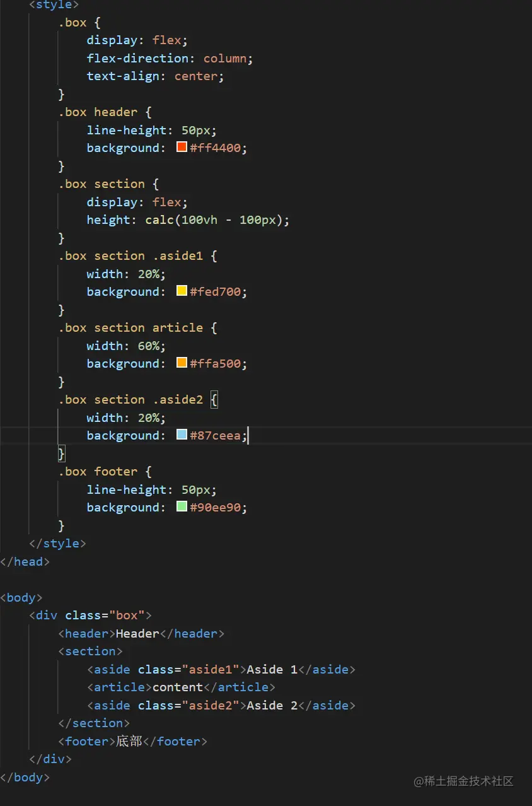Click the '.box header' selector line
Viewport: 532px width, 806px height.
pos(105,112)
